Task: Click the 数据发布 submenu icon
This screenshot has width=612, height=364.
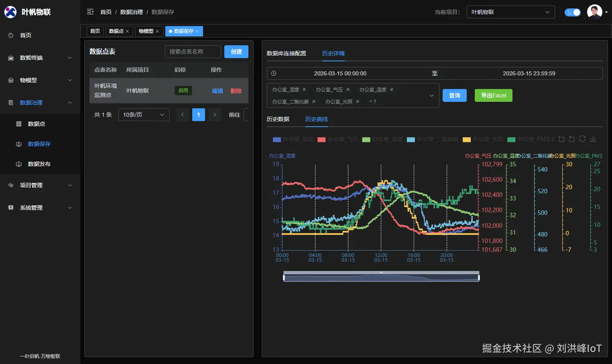Action: click(x=18, y=164)
